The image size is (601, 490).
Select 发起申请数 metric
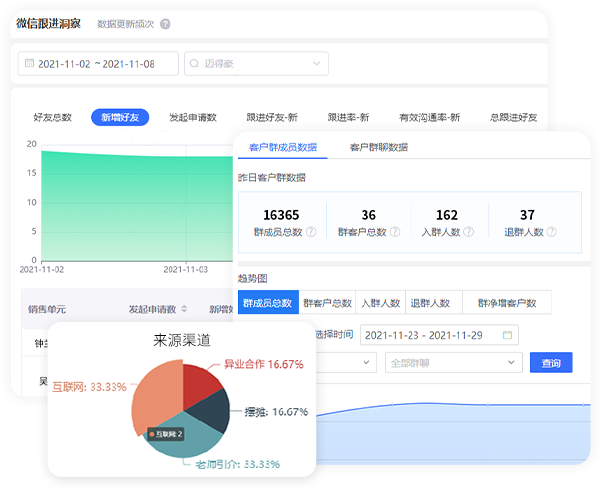pos(193,117)
